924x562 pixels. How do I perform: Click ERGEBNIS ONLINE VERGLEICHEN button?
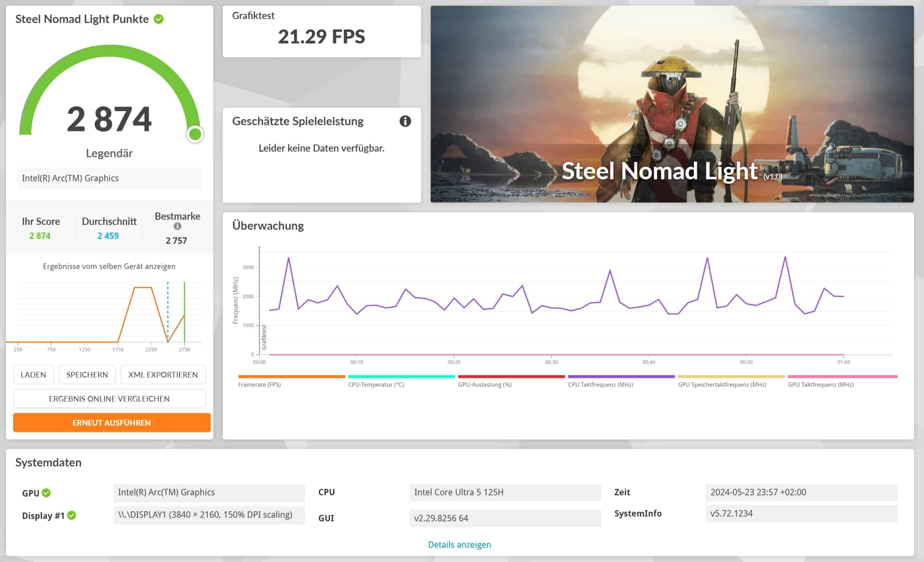tap(109, 399)
